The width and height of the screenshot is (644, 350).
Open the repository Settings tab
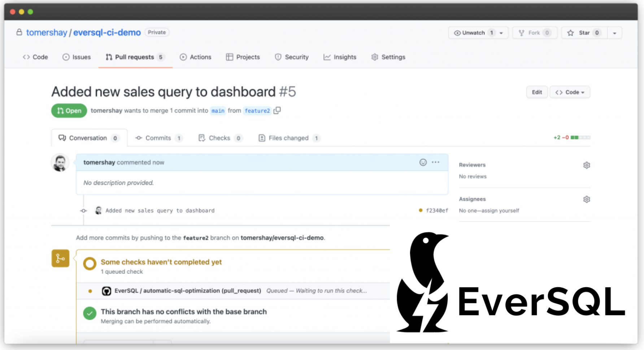click(x=388, y=57)
